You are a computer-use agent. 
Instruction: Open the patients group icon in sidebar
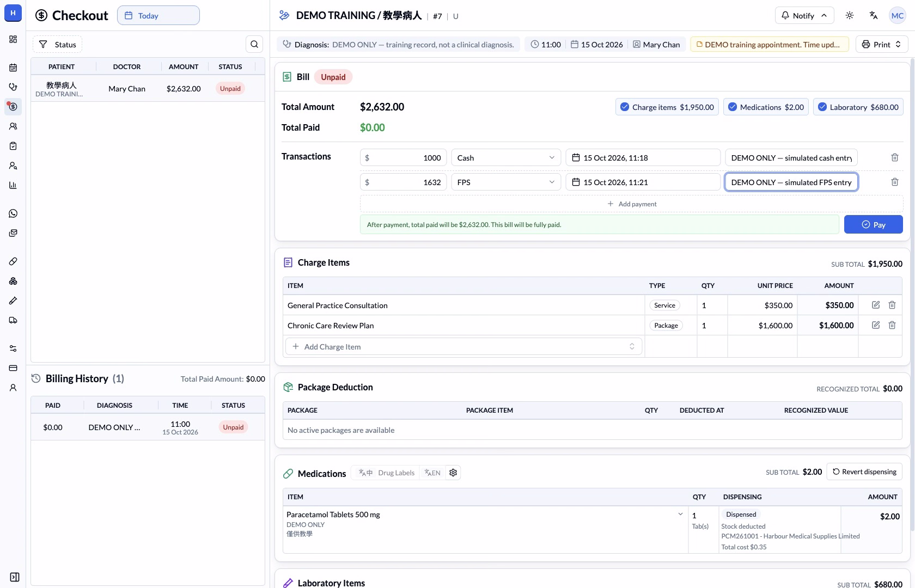click(x=13, y=126)
